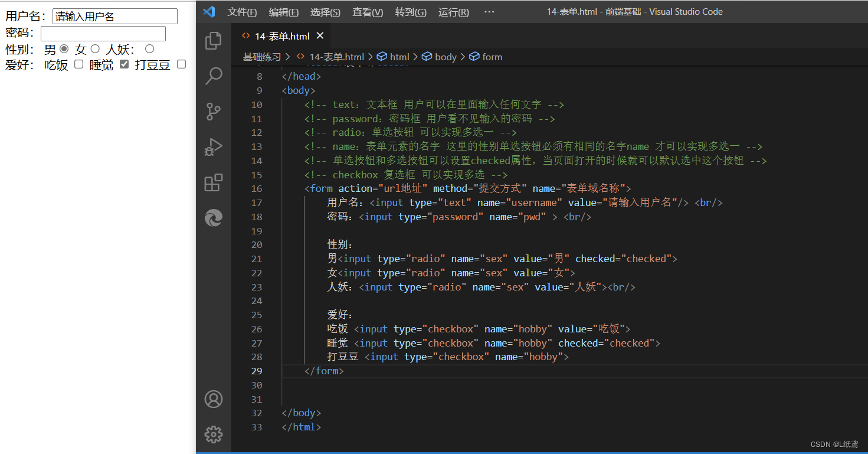Click the closing </form> tag on line 29
868x454 pixels.
click(x=324, y=371)
